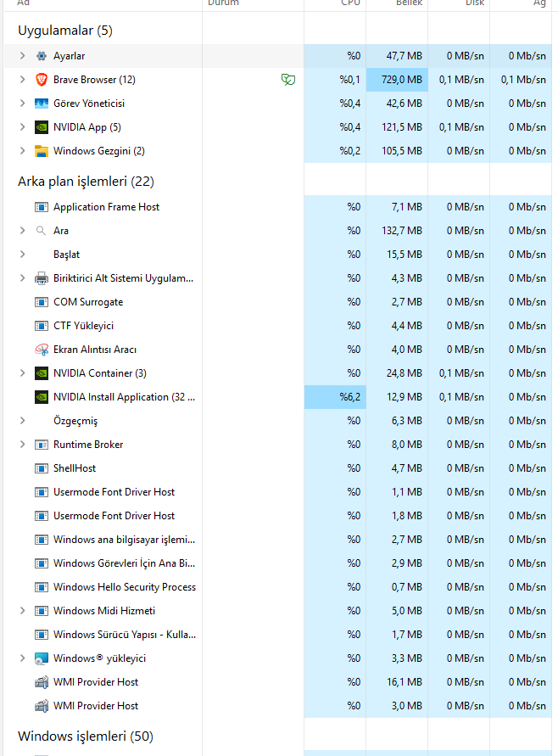Click the 47,7 MB memory value
The image size is (558, 756).
pos(404,56)
